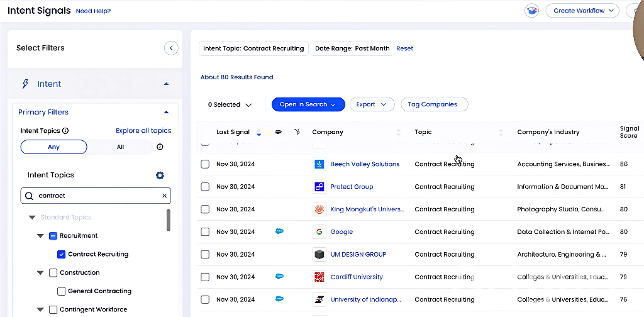Screen dimensions: 644x317
Task: Collapse the Primary Filters section
Action: tap(166, 112)
